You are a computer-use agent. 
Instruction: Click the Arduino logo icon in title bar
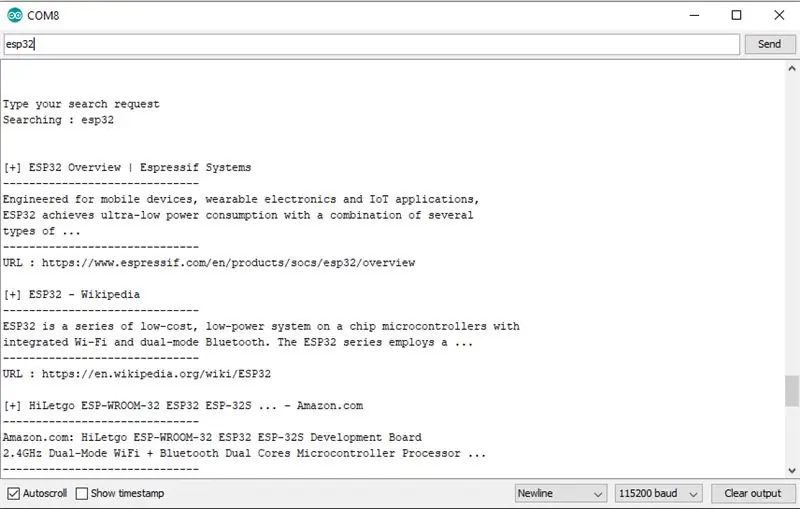click(x=15, y=15)
